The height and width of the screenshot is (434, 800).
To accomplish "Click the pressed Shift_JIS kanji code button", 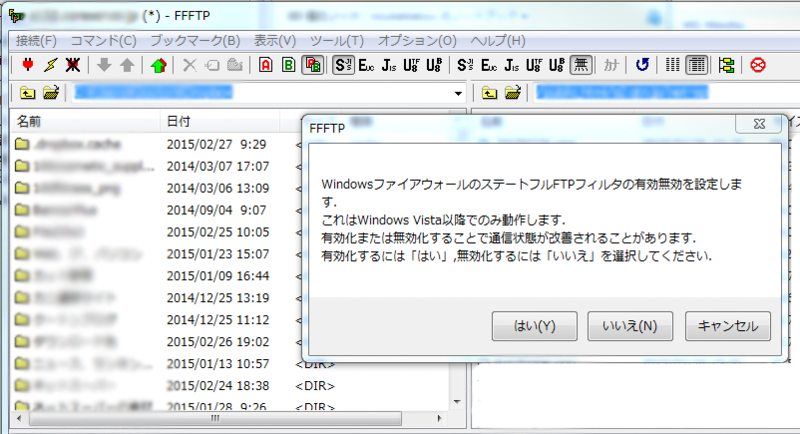I will pos(343,65).
